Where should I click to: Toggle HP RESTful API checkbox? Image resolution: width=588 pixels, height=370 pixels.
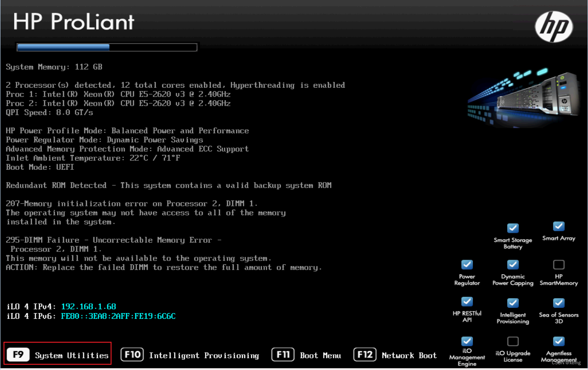pos(467,302)
